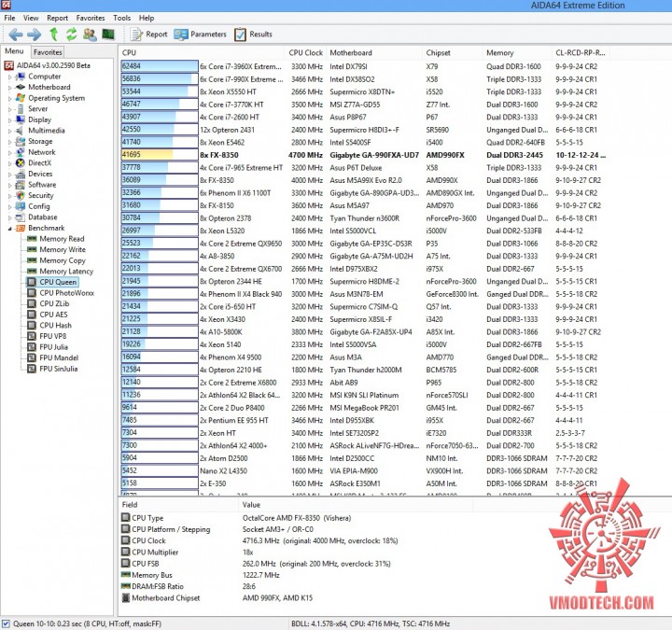Collapse the Benchmark tree node

coord(9,229)
